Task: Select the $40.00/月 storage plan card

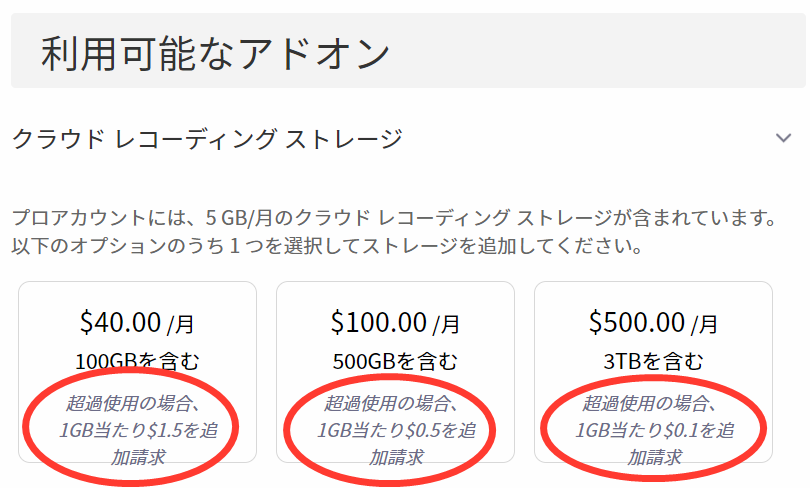Action: point(137,372)
